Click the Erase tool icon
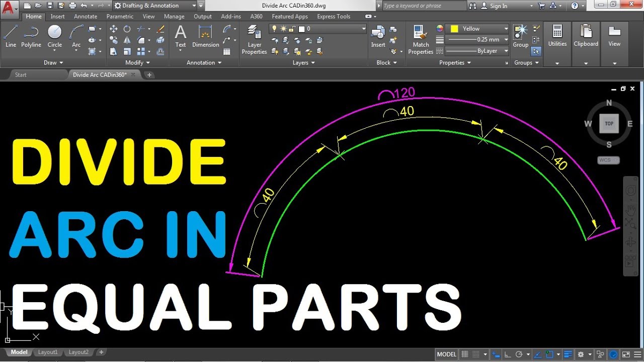The height and width of the screenshot is (362, 644). pyautogui.click(x=160, y=29)
